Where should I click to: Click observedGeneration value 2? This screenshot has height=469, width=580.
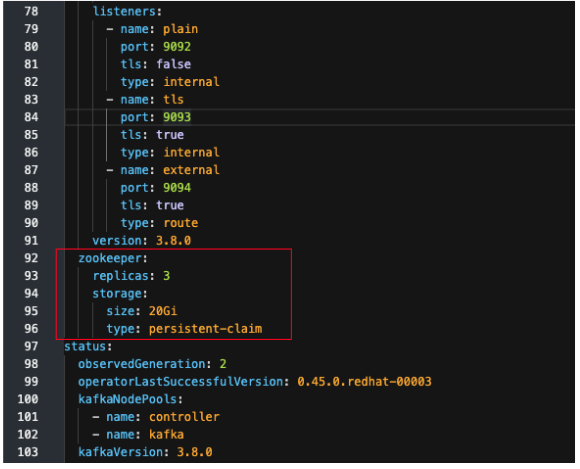(x=223, y=364)
